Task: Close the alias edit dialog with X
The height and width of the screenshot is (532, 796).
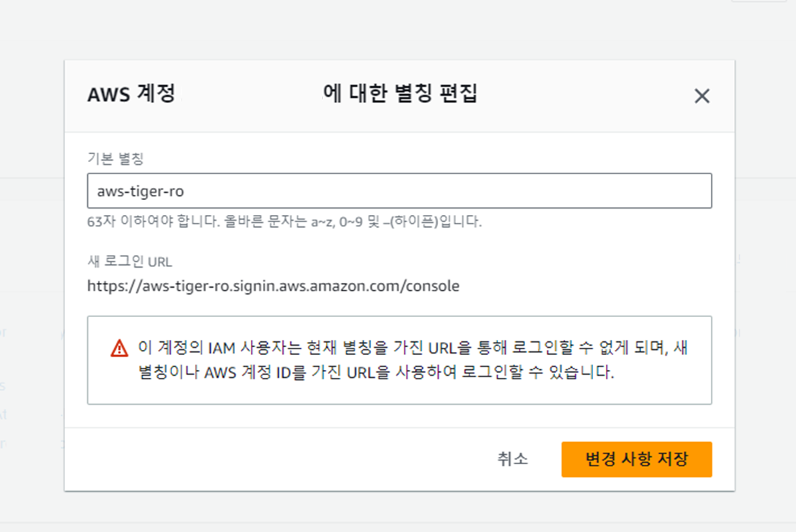Action: (702, 96)
